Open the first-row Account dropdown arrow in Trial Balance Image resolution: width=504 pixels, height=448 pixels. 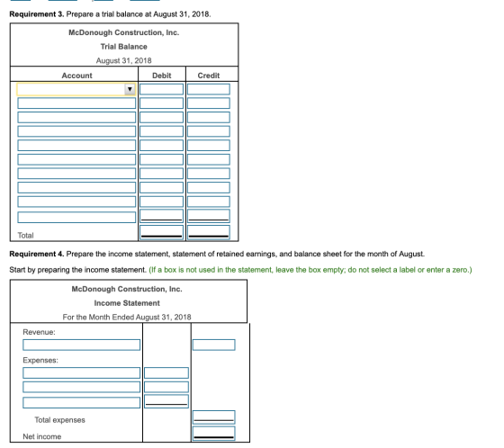coord(130,89)
